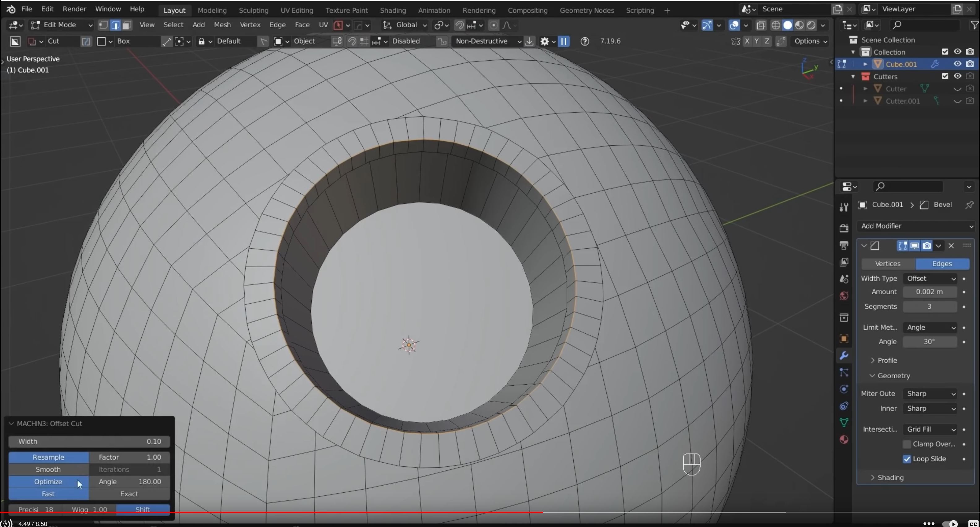Open the Object Data properties tab

844,423
